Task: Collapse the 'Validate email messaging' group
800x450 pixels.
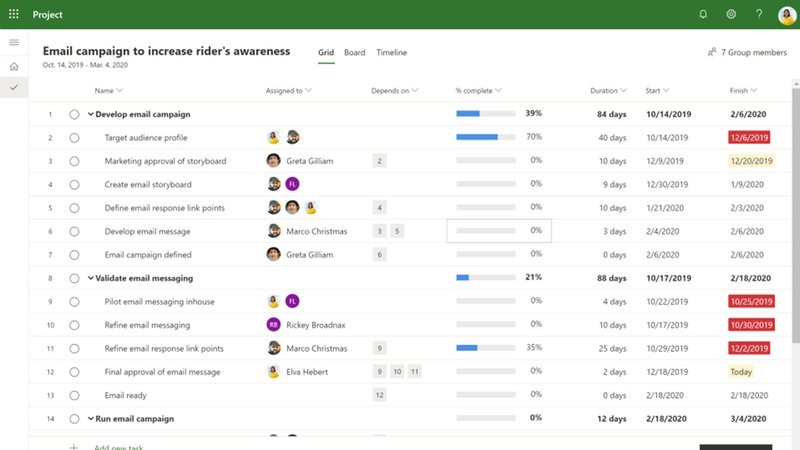Action: pyautogui.click(x=90, y=278)
